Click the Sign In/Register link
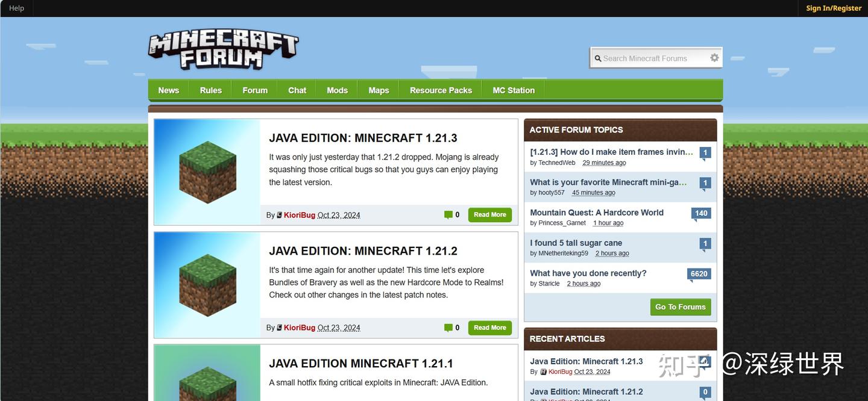The height and width of the screenshot is (401, 868). (x=834, y=8)
